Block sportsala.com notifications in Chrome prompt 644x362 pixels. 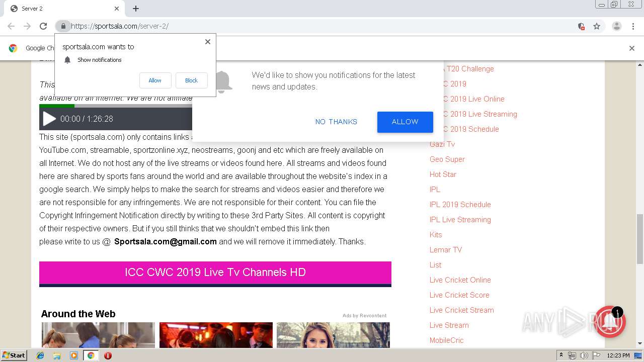(191, 80)
